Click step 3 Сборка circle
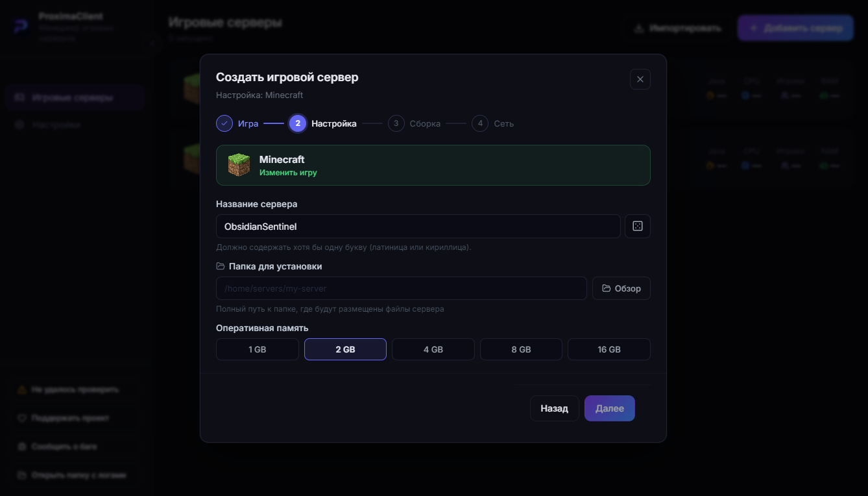 coord(396,123)
